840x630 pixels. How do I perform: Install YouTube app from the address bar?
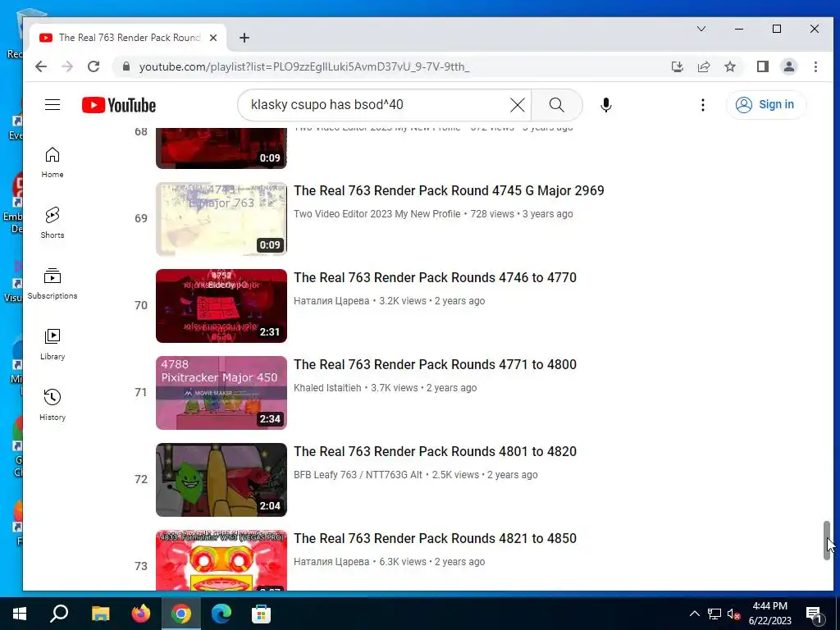677,66
